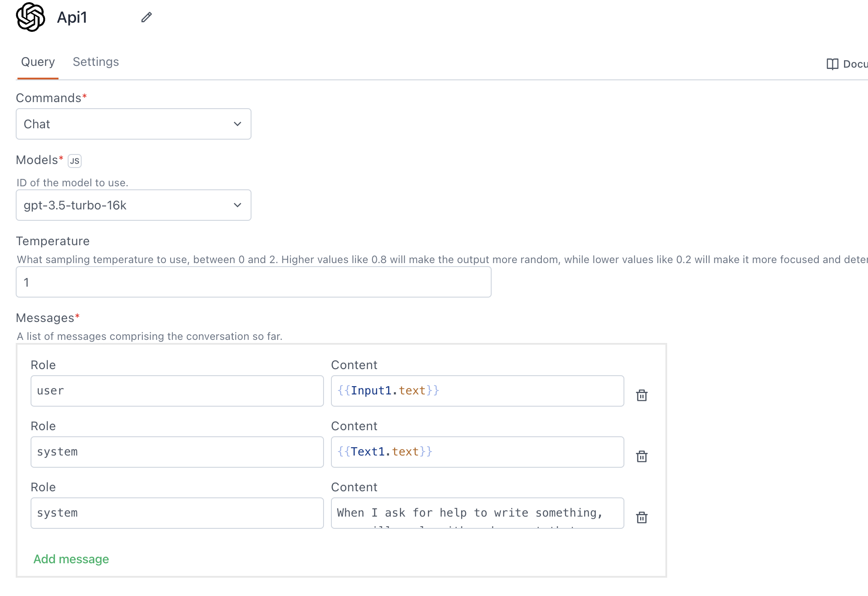The width and height of the screenshot is (868, 596).
Task: Select the Query tab
Action: click(38, 62)
